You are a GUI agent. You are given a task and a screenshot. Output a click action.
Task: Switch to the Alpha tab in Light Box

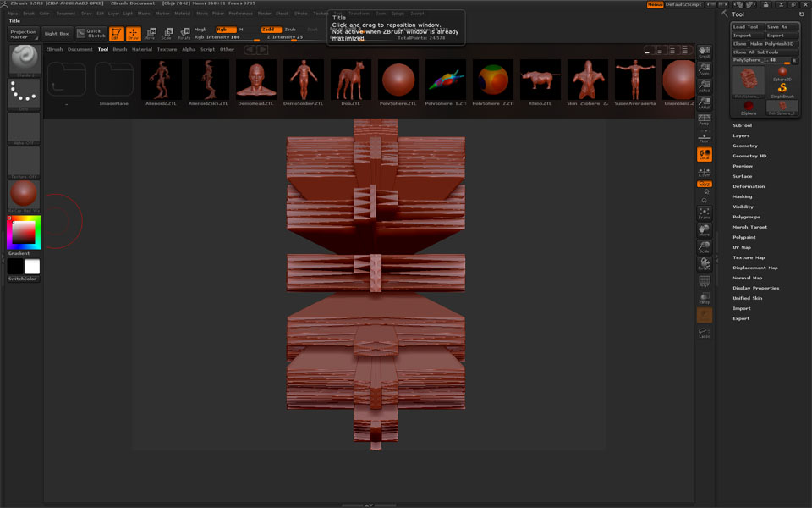point(189,50)
